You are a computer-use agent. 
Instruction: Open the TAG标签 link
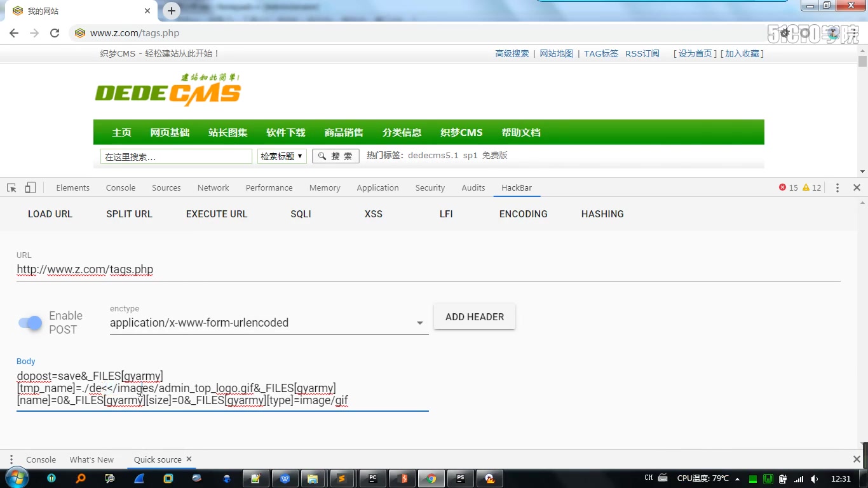(601, 54)
